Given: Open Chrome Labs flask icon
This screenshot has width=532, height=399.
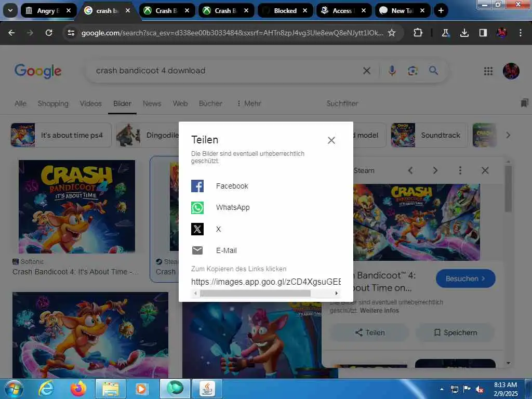Looking at the screenshot, I should (x=445, y=33).
